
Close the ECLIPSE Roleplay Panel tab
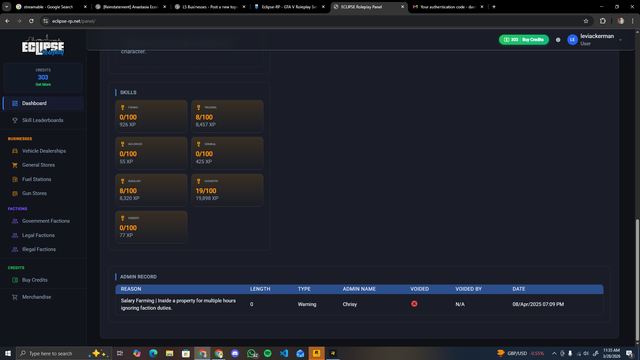tap(402, 7)
